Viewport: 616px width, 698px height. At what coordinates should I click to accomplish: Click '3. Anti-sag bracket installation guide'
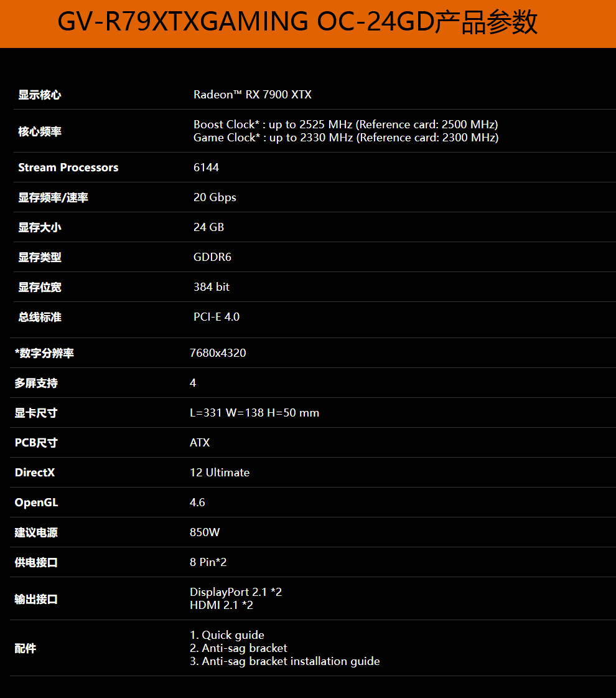(284, 661)
